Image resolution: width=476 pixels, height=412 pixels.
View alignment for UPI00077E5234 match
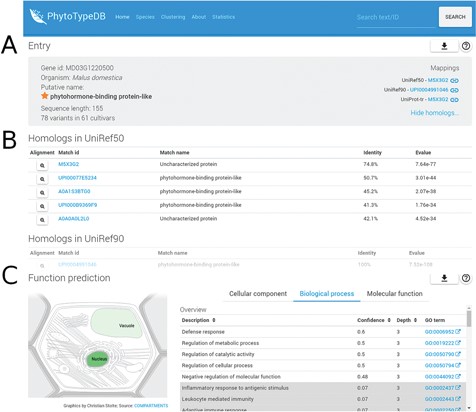42,179
